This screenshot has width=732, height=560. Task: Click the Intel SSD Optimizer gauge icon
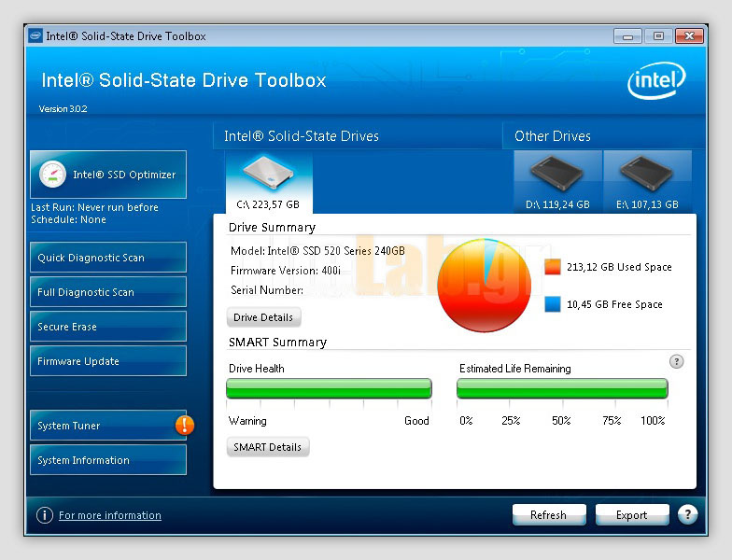(51, 175)
